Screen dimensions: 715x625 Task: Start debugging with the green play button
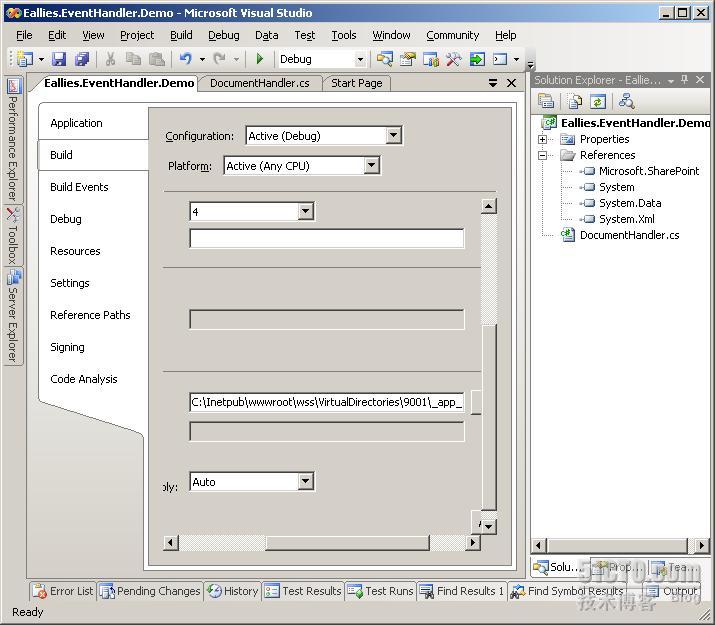coord(260,59)
